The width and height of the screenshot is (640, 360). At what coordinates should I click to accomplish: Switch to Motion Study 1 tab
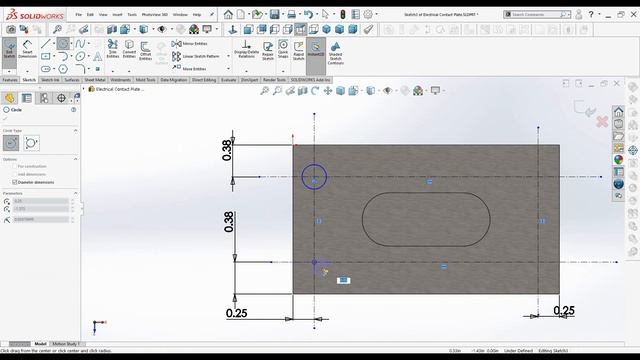(x=66, y=344)
